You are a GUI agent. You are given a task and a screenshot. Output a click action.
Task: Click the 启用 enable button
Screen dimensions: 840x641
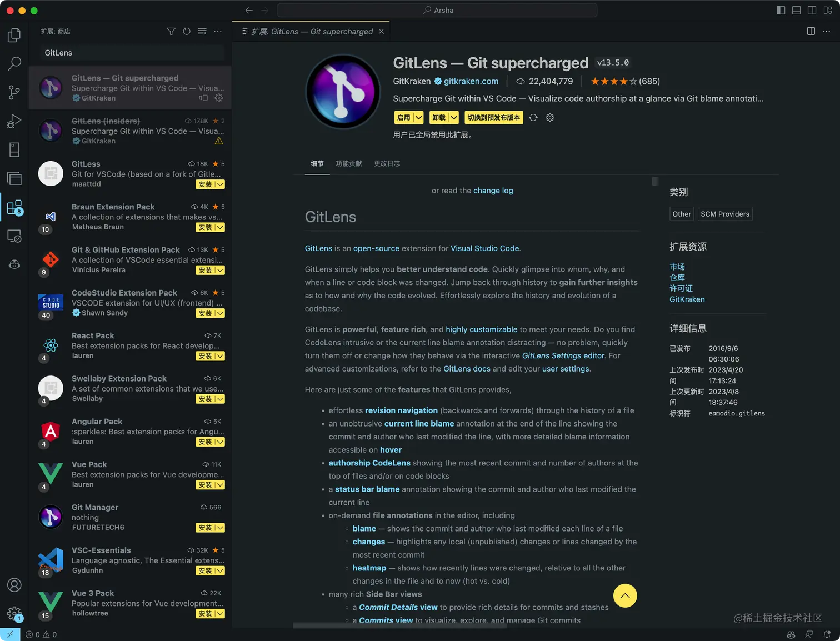pyautogui.click(x=404, y=118)
